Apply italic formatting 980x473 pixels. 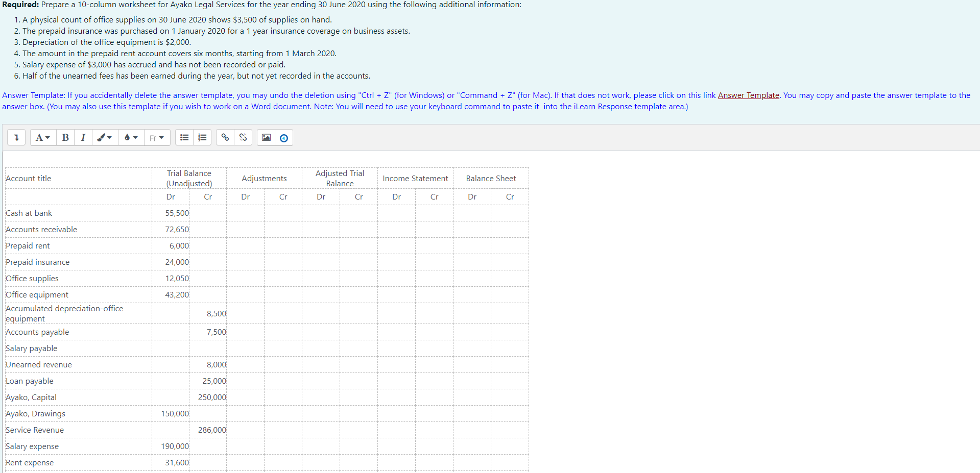83,137
